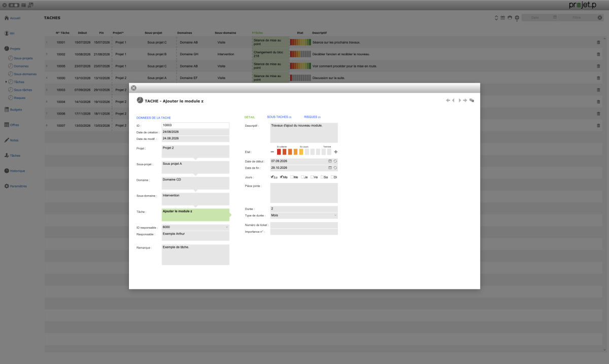This screenshot has width=609, height=364.
Task: Open calendar picker for Date de début
Action: click(x=330, y=161)
